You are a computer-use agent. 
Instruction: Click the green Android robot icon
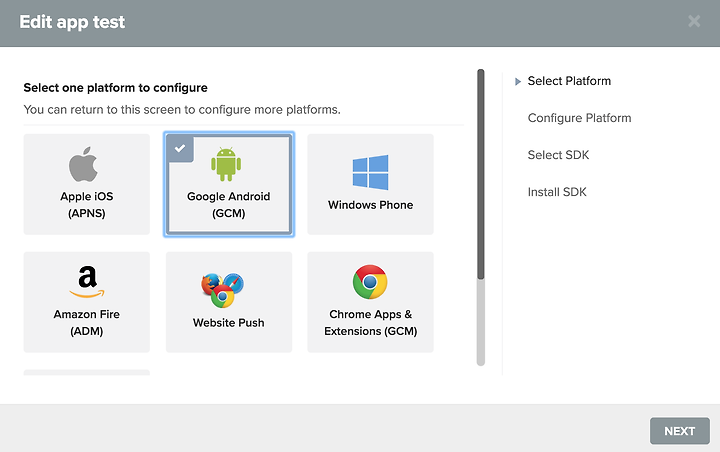(226, 164)
